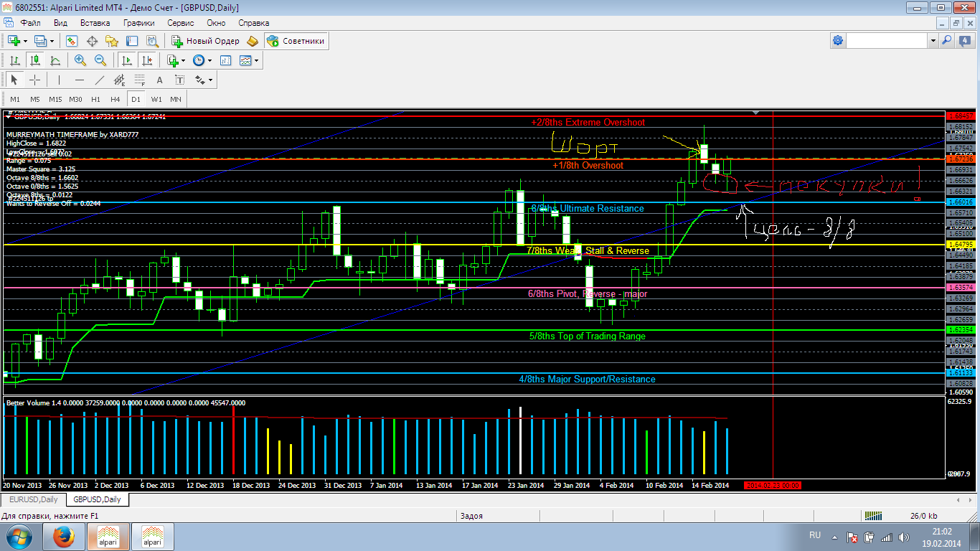The width and height of the screenshot is (980, 551).
Task: Switch chart to line chart style
Action: point(55,61)
